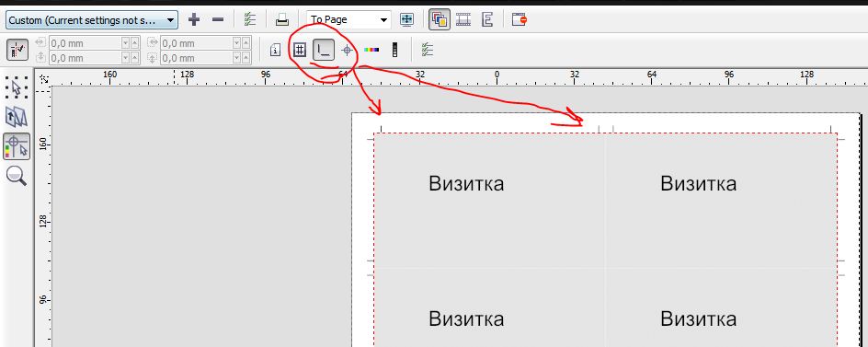Toggle enable color separations button
This screenshot has height=347, width=868.
click(x=440, y=20)
